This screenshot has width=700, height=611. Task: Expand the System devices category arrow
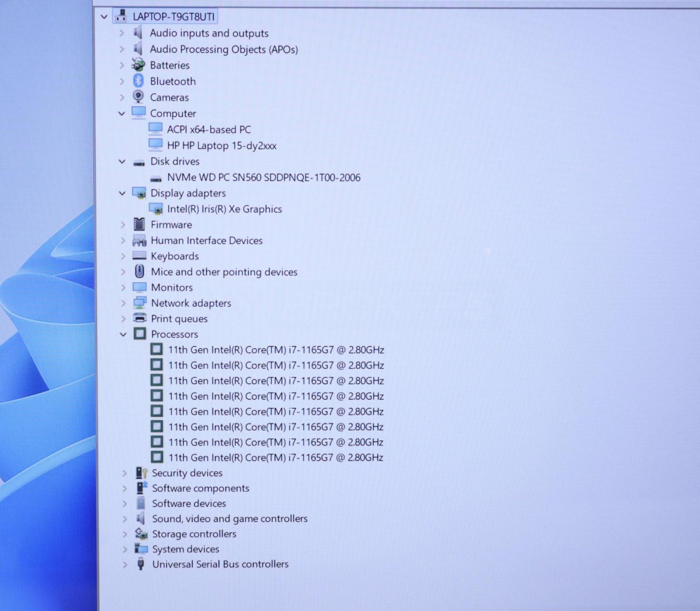125,549
